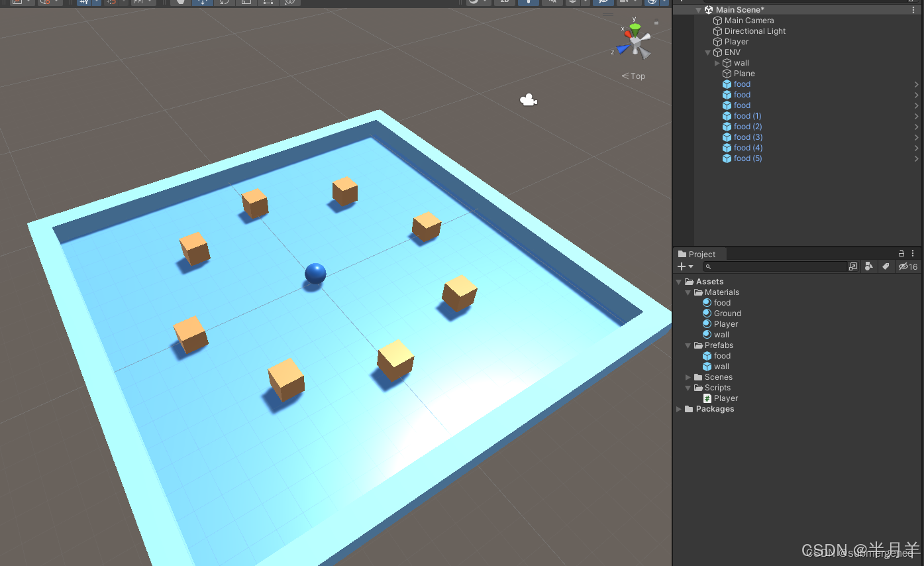Toggle the Top perspective label under gizmo
Screen dimensions: 924x566
point(633,76)
